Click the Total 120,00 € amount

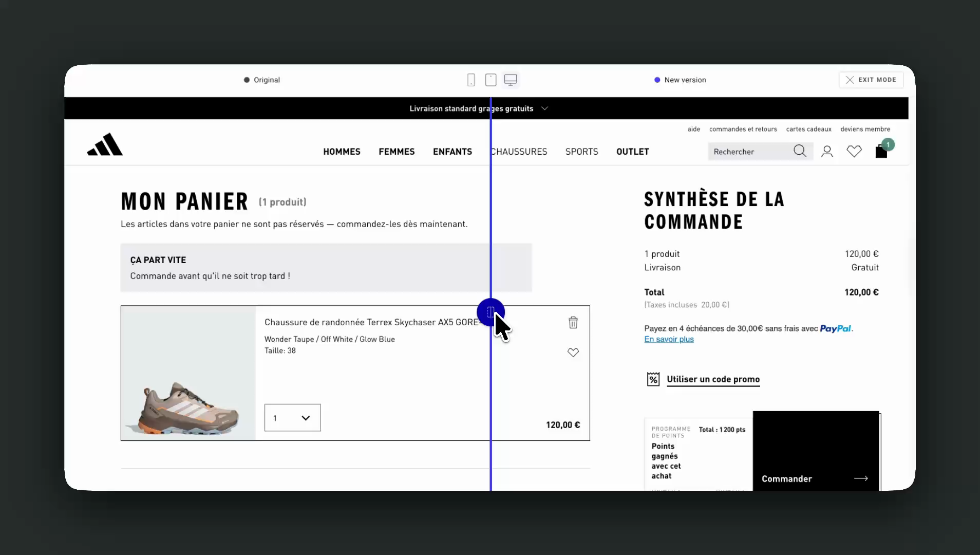pos(861,292)
